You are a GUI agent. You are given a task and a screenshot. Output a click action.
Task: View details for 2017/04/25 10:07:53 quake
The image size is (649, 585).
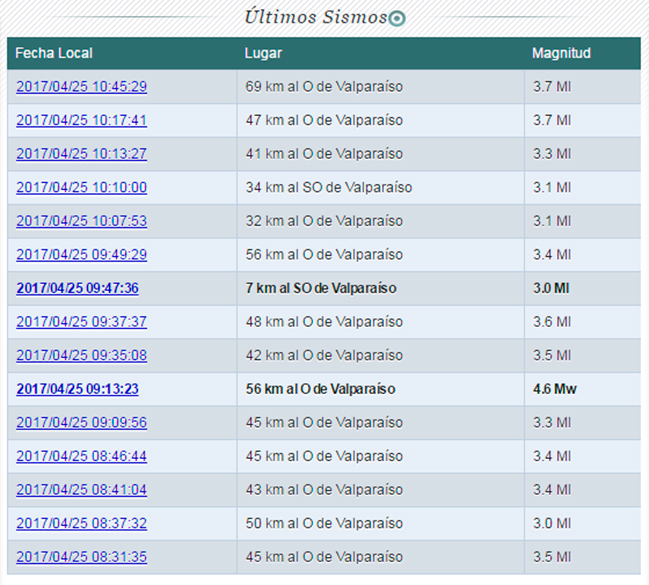(81, 221)
